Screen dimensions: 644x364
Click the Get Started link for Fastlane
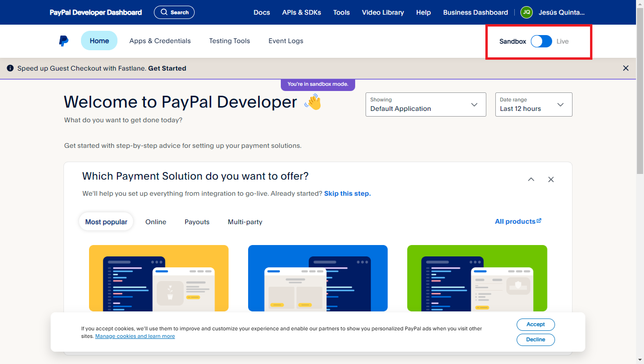point(167,68)
